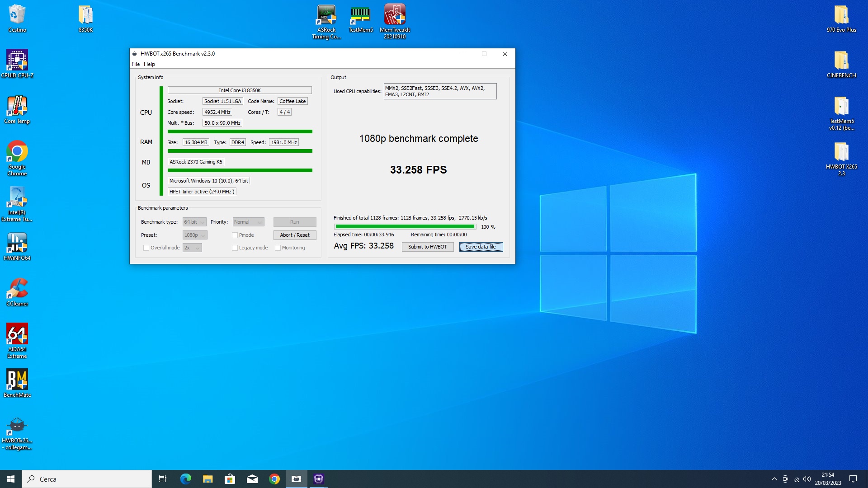Open Chrome from the taskbar

274,479
